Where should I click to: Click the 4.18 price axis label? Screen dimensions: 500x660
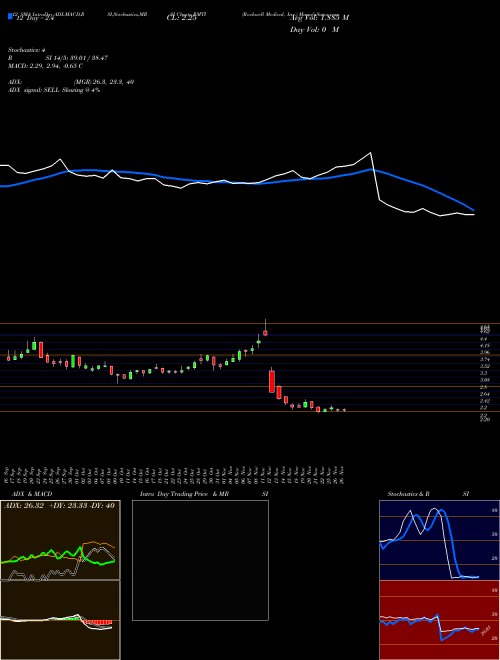point(484,345)
